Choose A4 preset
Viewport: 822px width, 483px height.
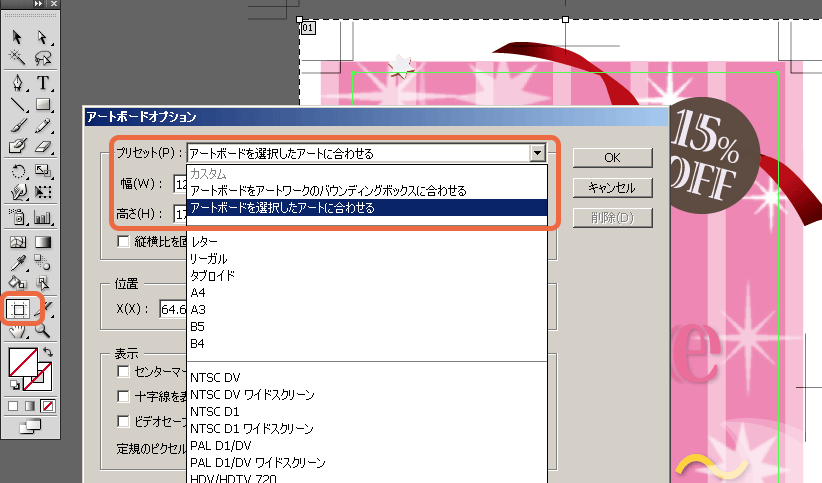tap(367, 293)
